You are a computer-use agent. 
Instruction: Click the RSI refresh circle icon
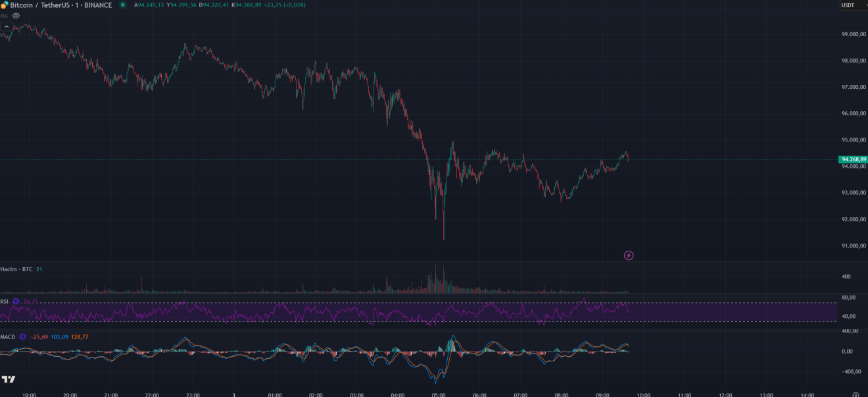tap(16, 302)
